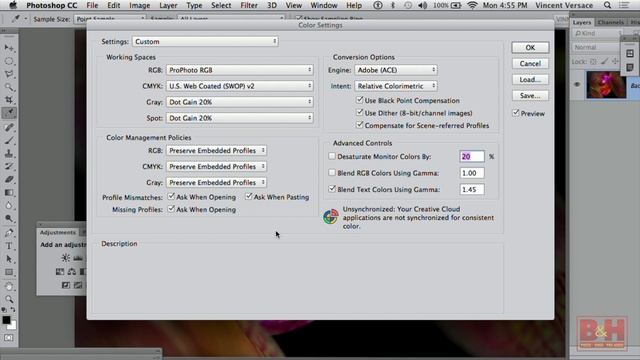This screenshot has height=360, width=640.
Task: Select the Brush tool
Action: coord(9,141)
